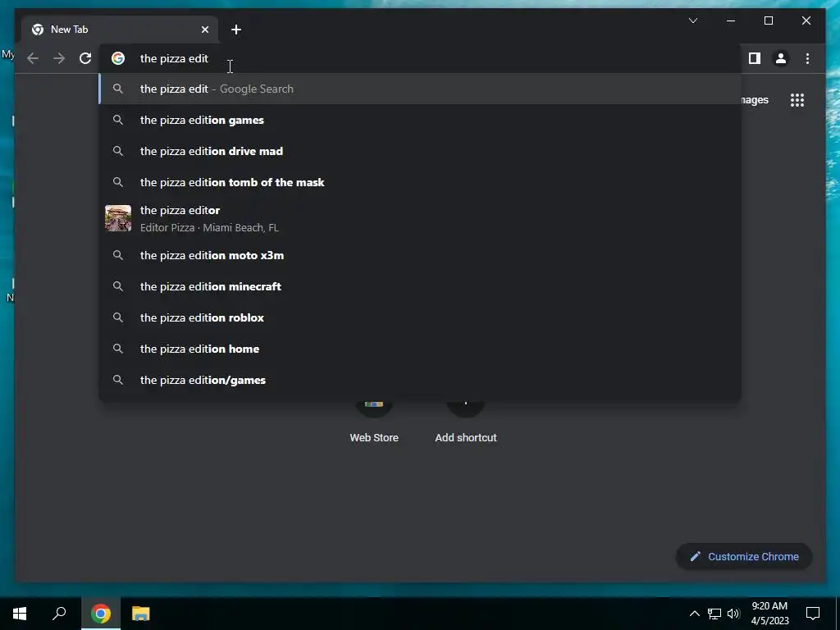Open Chrome three-dot menu
Image resolution: width=840 pixels, height=630 pixels.
coord(807,58)
